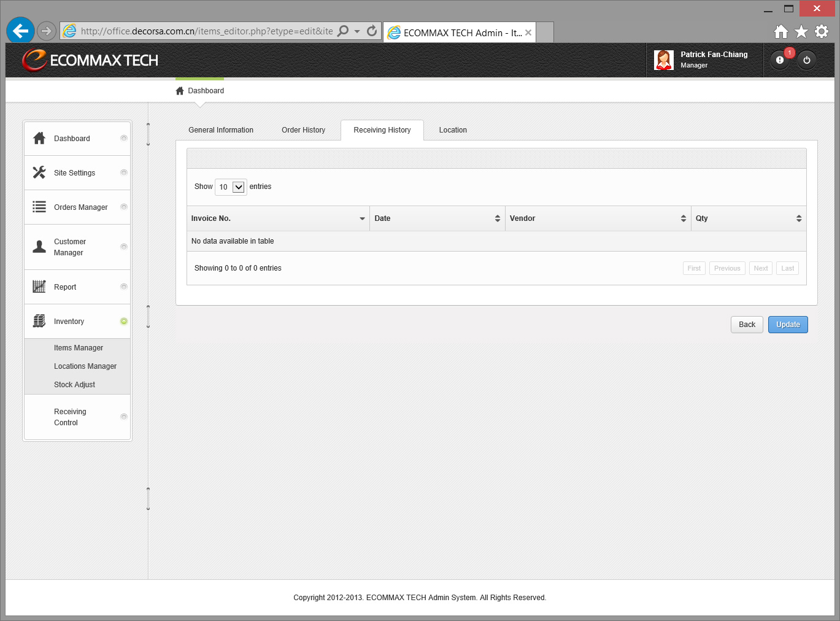Image resolution: width=840 pixels, height=621 pixels.
Task: Sort table by Date column
Action: 437,218
